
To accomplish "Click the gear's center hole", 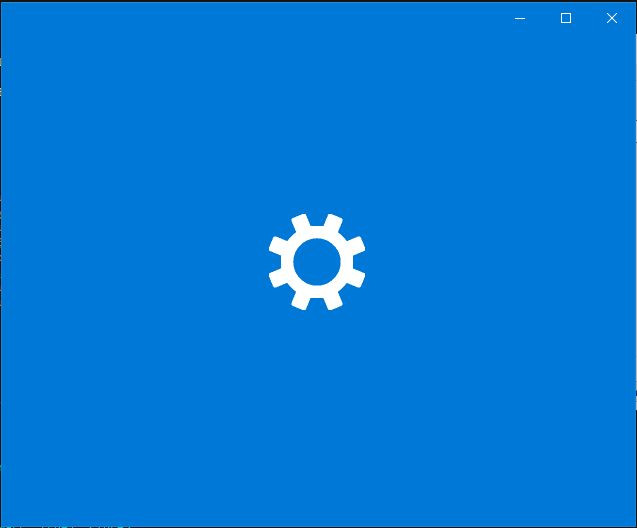I will coord(317,262).
